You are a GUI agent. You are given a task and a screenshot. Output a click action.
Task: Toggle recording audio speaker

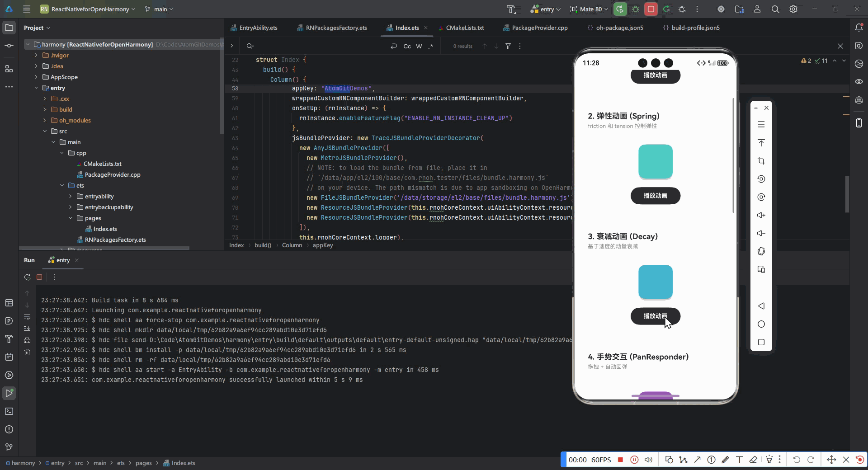(x=648, y=460)
